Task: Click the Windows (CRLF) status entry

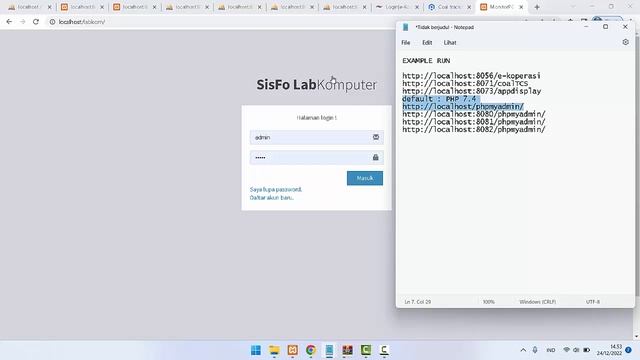Action: tap(538, 302)
